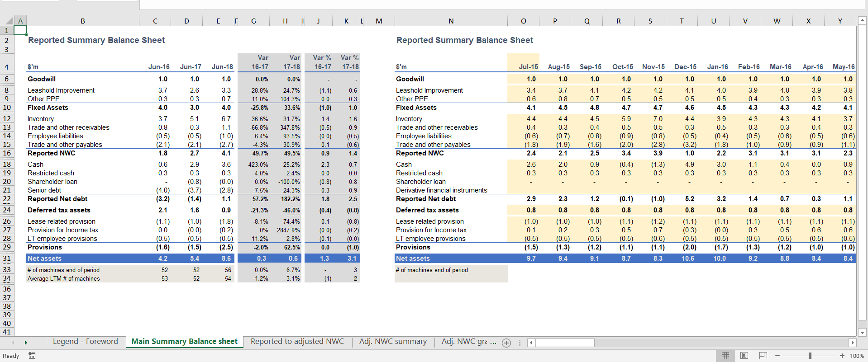Click horizontal scrollbar left arrow
868x362 pixels.
coord(531,343)
